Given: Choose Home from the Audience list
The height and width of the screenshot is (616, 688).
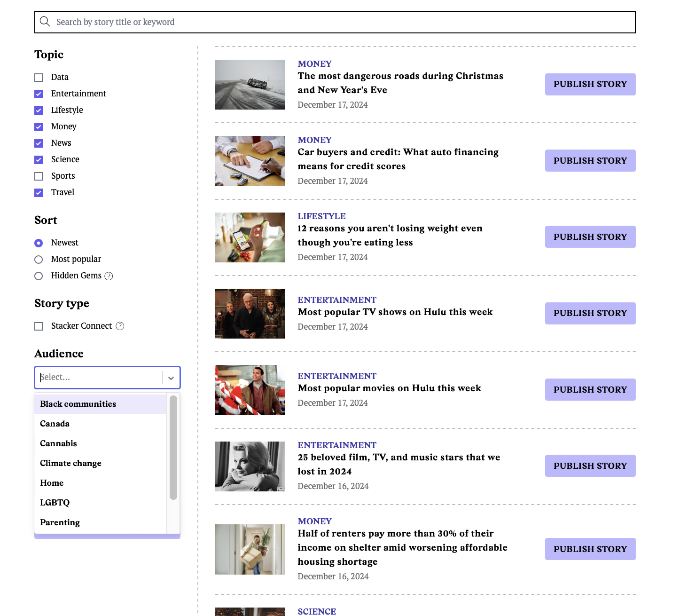Looking at the screenshot, I should (100, 483).
